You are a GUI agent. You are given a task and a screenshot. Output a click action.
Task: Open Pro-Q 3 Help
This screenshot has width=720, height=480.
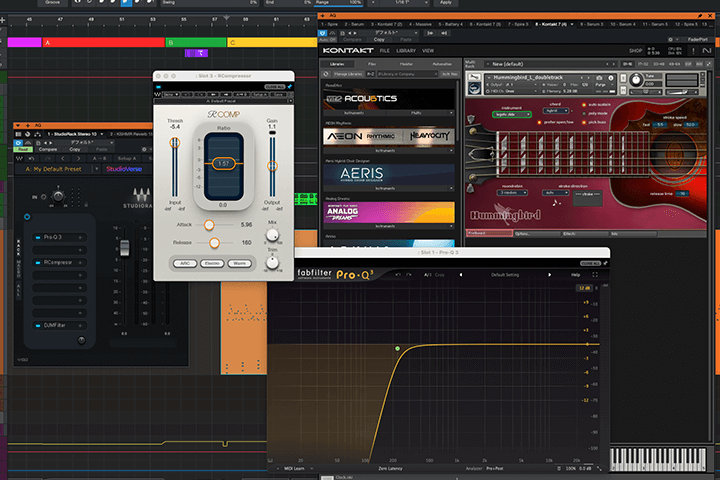pos(575,275)
